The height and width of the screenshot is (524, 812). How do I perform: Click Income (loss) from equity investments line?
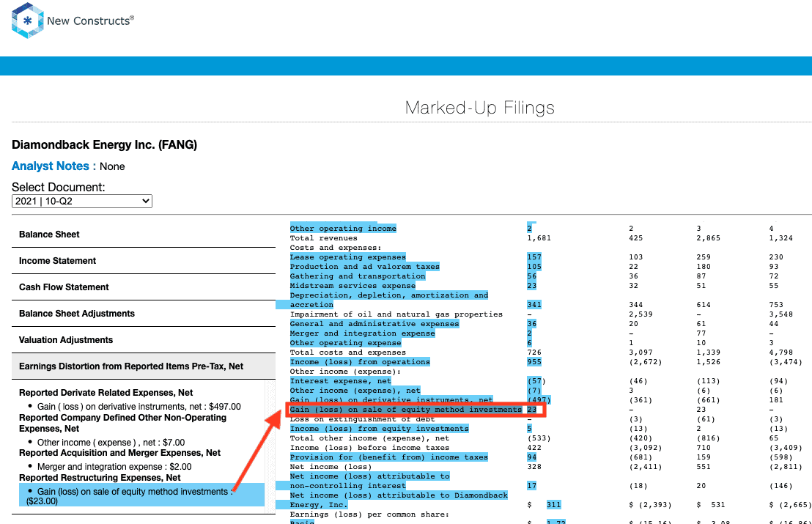[x=379, y=429]
